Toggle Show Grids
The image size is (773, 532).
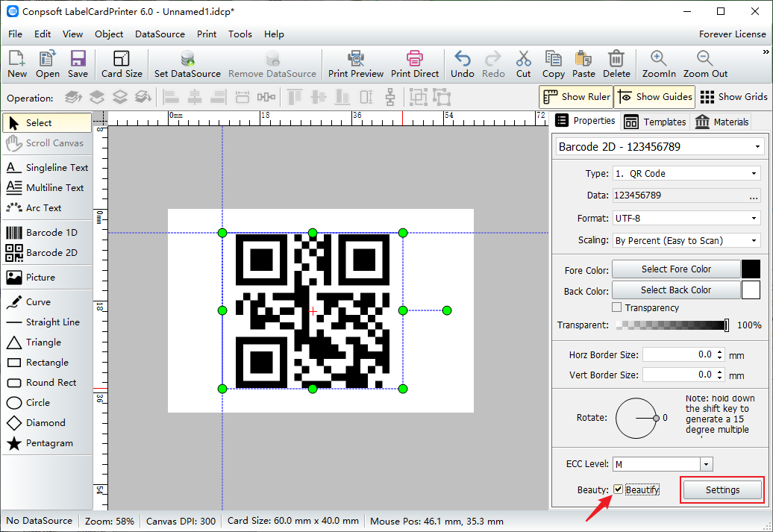tap(733, 97)
